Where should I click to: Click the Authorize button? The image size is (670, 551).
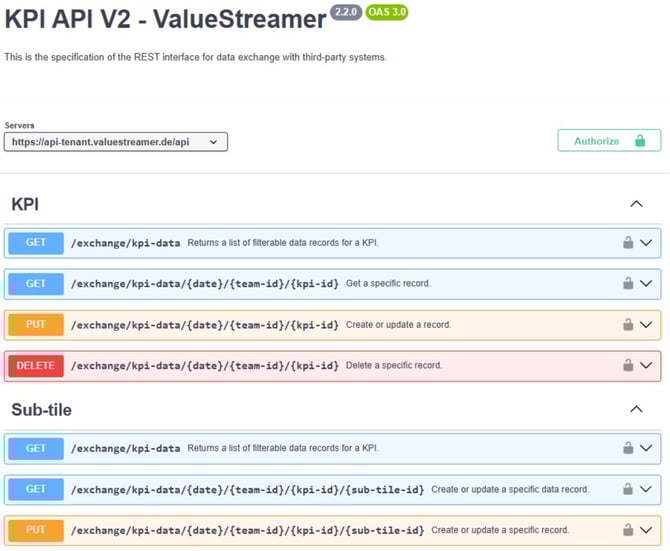pos(609,141)
